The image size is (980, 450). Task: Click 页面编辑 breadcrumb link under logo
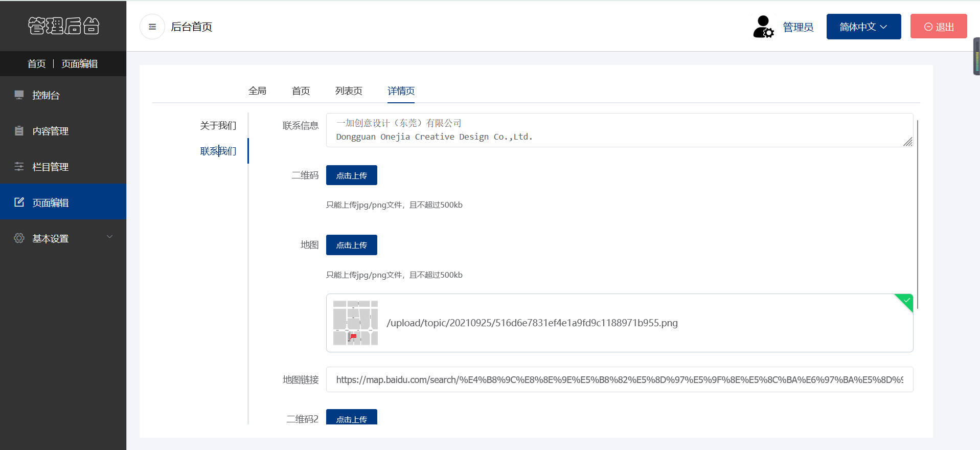79,64
